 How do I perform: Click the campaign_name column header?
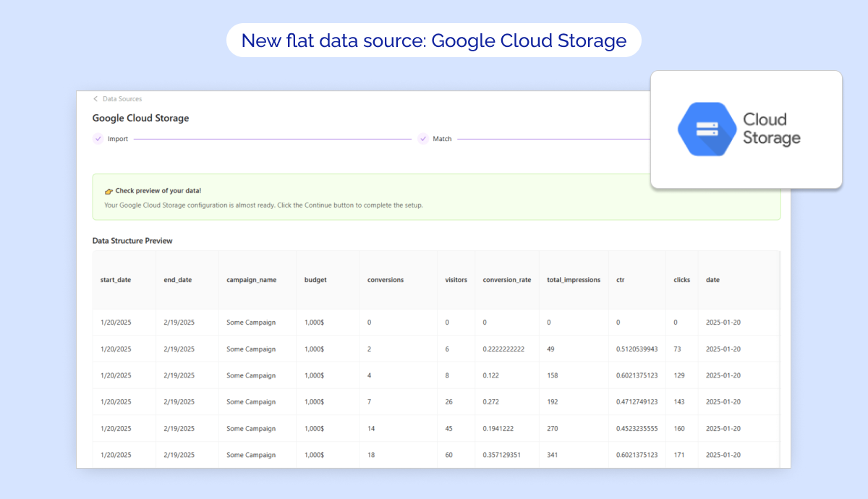point(251,280)
